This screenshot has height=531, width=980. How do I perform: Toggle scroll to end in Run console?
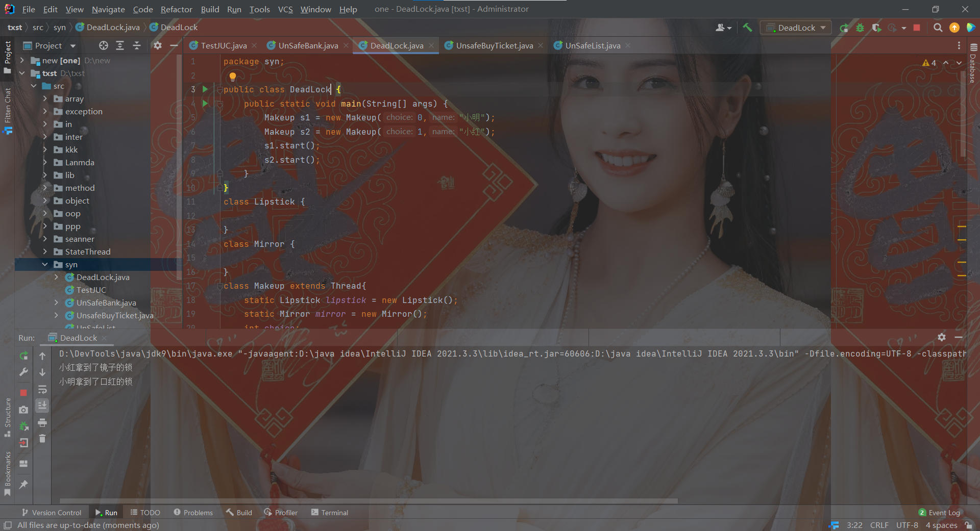click(x=42, y=406)
